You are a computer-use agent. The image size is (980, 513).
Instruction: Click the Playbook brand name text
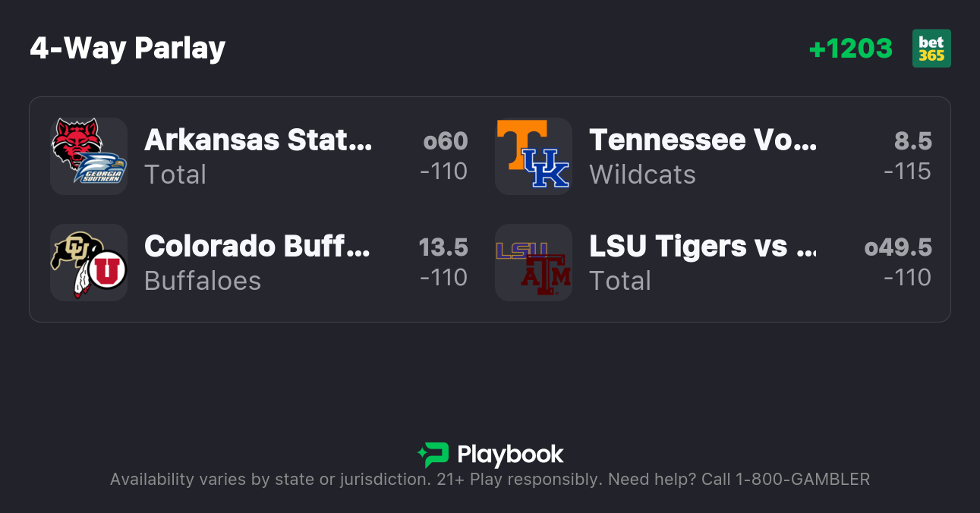coord(510,455)
